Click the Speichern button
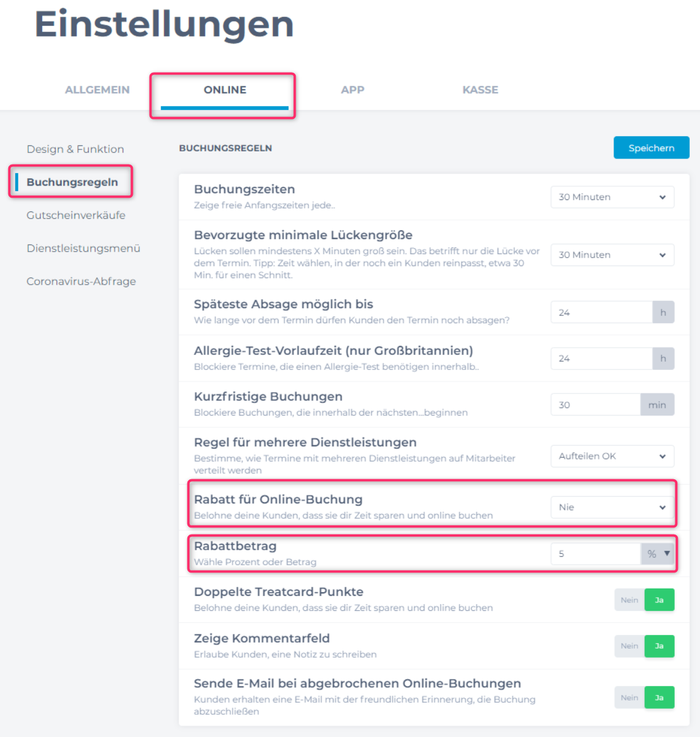Image resolution: width=700 pixels, height=737 pixels. coord(651,148)
